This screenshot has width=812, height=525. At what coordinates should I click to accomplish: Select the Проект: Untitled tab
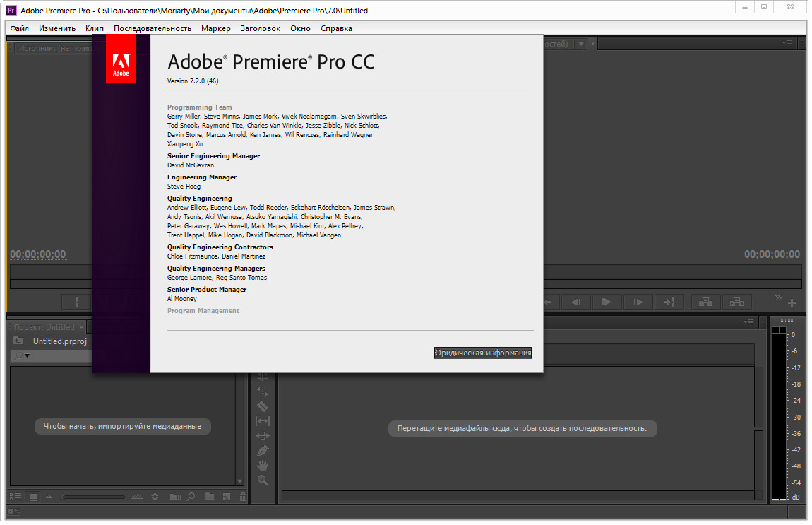[x=44, y=327]
